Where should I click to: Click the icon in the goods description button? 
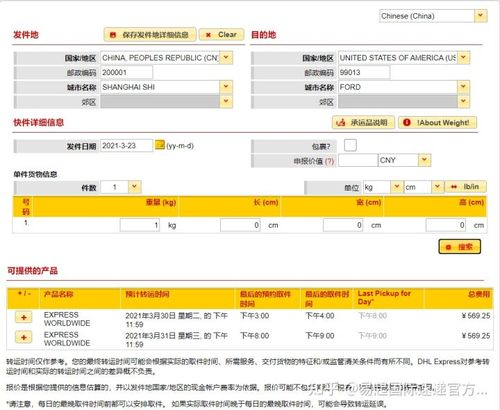[x=341, y=122]
